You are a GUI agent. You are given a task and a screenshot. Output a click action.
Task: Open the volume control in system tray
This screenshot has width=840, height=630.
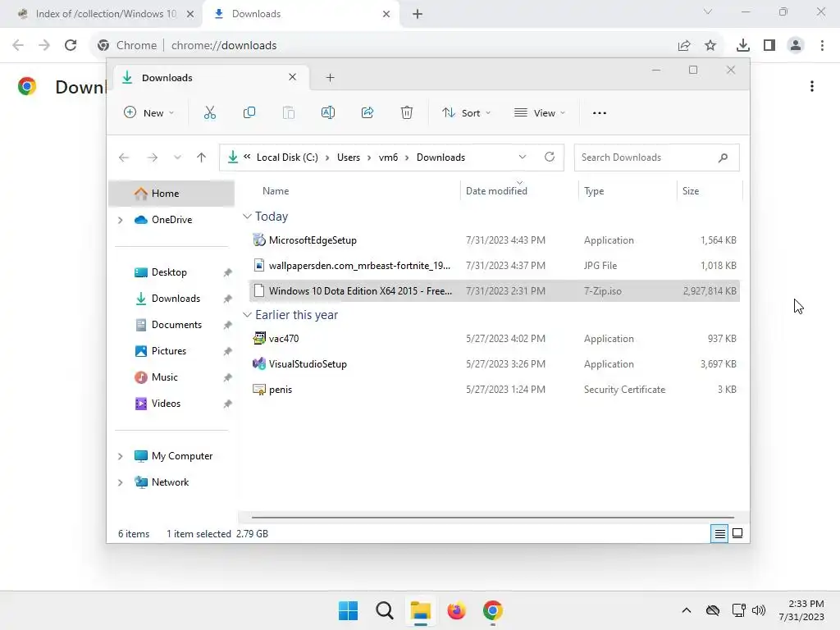(x=759, y=610)
